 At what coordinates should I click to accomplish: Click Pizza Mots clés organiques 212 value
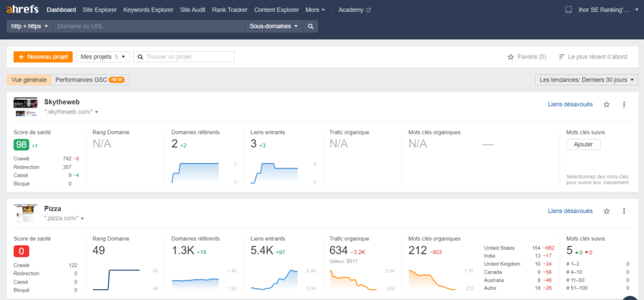[x=418, y=250]
